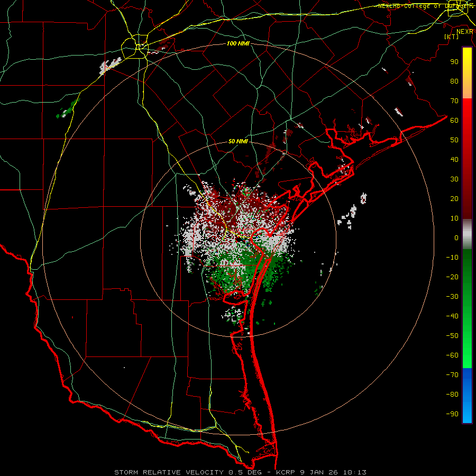Select the -10 value on the velocity legend
The image size is (476, 476).
click(x=452, y=258)
